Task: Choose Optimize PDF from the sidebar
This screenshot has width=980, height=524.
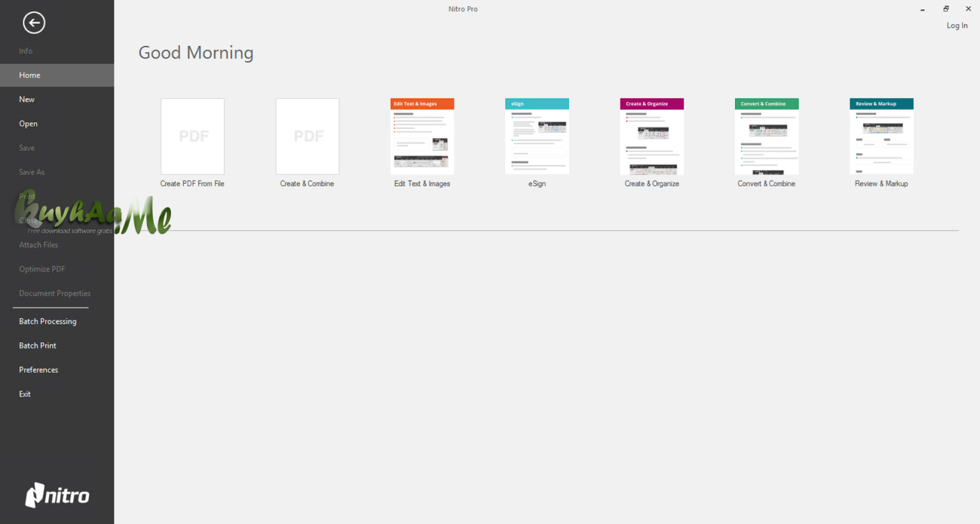Action: (42, 269)
